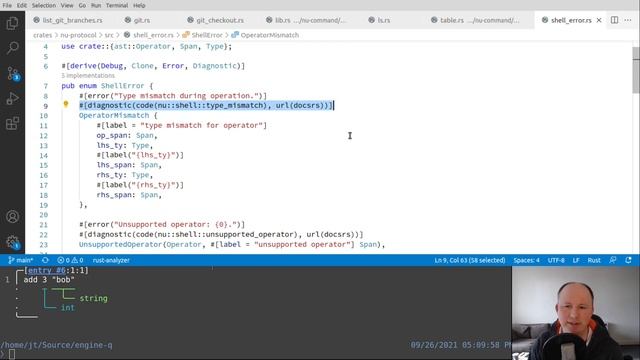Click the webcam video thumbnail
This screenshot has height=360, width=640.
tap(576, 313)
